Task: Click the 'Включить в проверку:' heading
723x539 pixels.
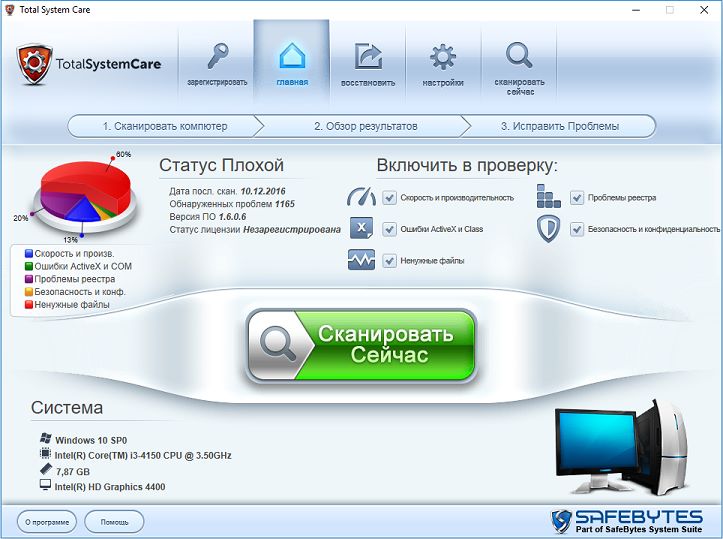Action: click(467, 166)
